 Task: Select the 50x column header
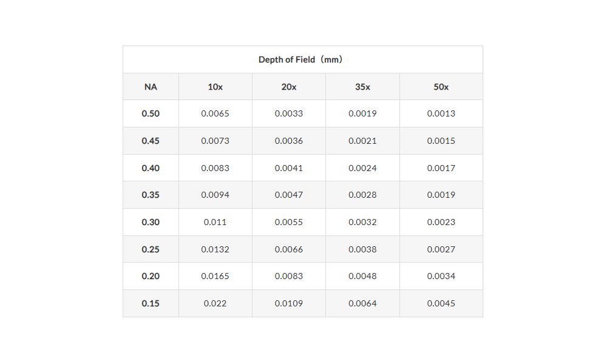click(441, 87)
